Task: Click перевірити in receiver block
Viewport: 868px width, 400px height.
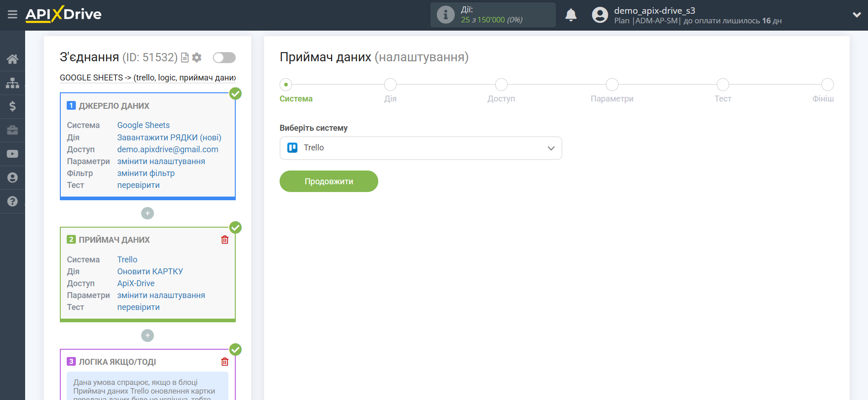Action: (138, 307)
